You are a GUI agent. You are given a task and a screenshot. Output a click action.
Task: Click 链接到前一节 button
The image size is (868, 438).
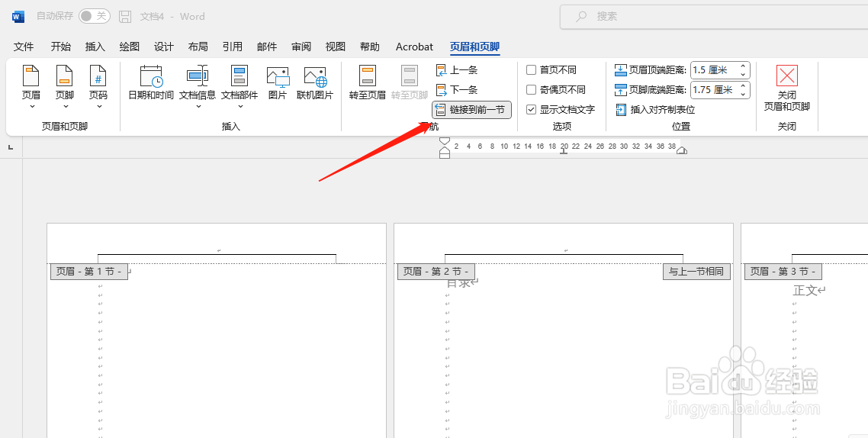point(471,110)
